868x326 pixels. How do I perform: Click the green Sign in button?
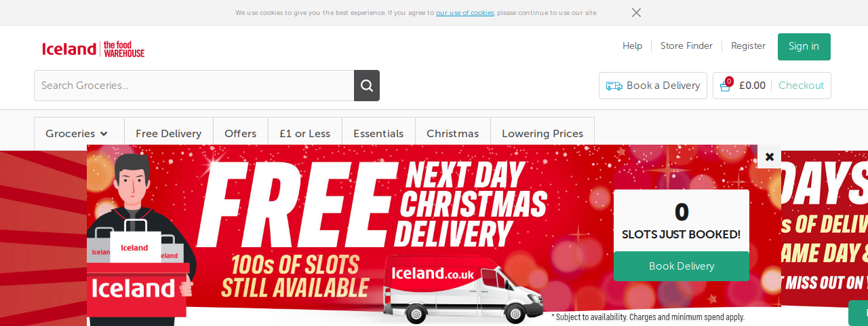click(x=804, y=47)
